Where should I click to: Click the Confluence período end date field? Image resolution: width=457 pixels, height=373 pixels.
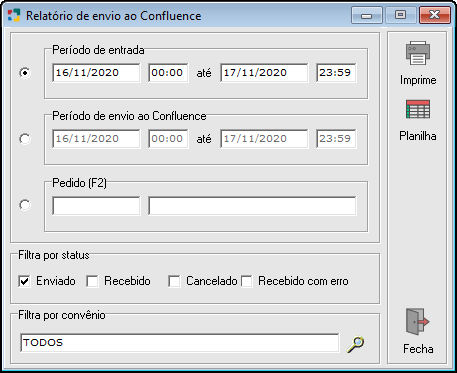click(x=264, y=139)
